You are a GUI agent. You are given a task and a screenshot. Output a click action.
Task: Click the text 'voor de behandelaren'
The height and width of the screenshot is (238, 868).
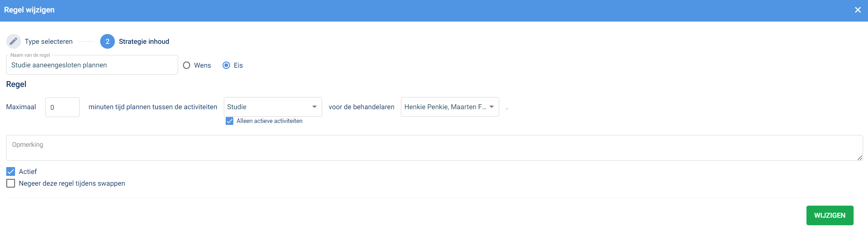click(361, 107)
